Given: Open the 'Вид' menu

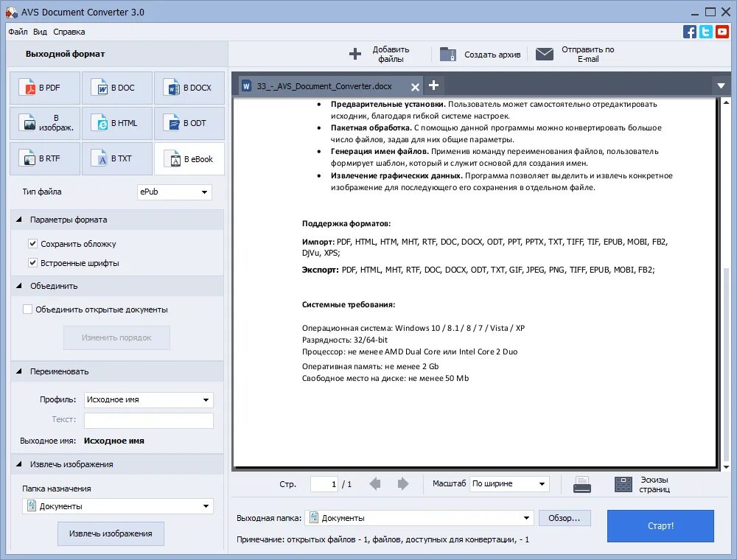Looking at the screenshot, I should pos(40,32).
